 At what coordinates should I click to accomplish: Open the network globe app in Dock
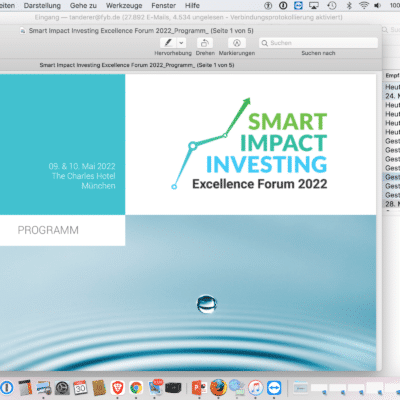coord(237,388)
